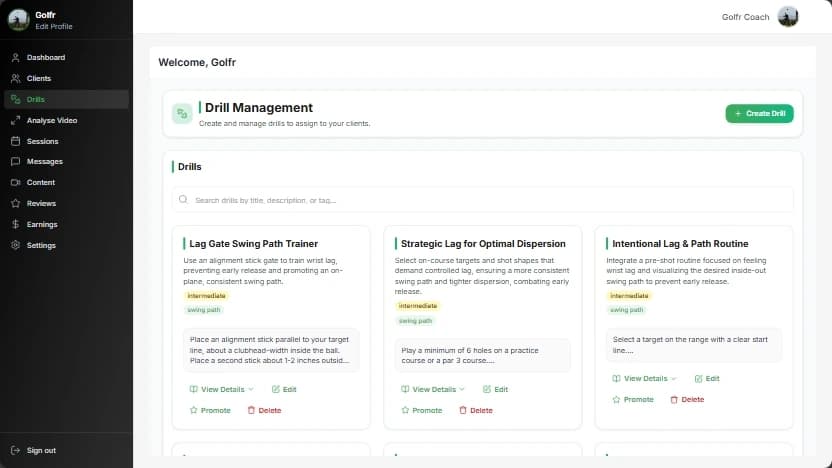Screen dimensions: 832x468
Task: Click the Analyse Video expand icon
Action: [x=16, y=120]
